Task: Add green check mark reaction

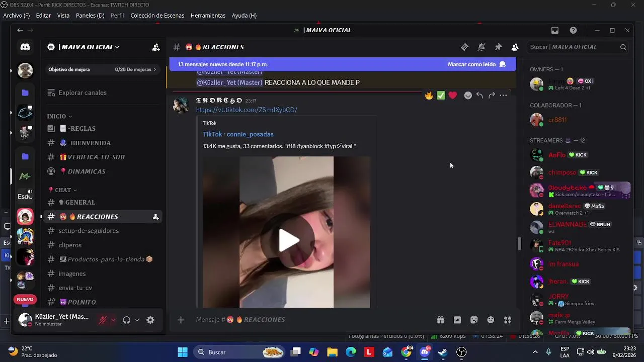Action: [441, 96]
